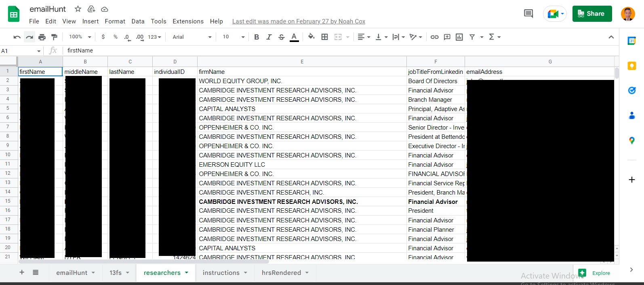
Task: Open Keep in side panel
Action: [x=632, y=66]
